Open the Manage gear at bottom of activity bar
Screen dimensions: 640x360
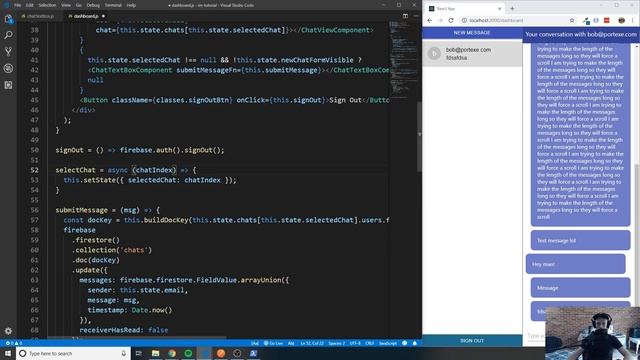[8, 331]
